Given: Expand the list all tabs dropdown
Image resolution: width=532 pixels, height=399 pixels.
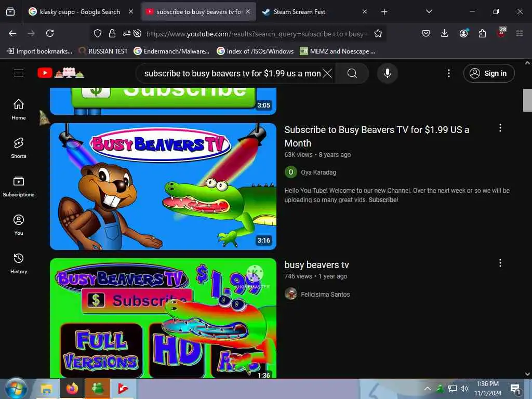Looking at the screenshot, I should click(x=429, y=11).
